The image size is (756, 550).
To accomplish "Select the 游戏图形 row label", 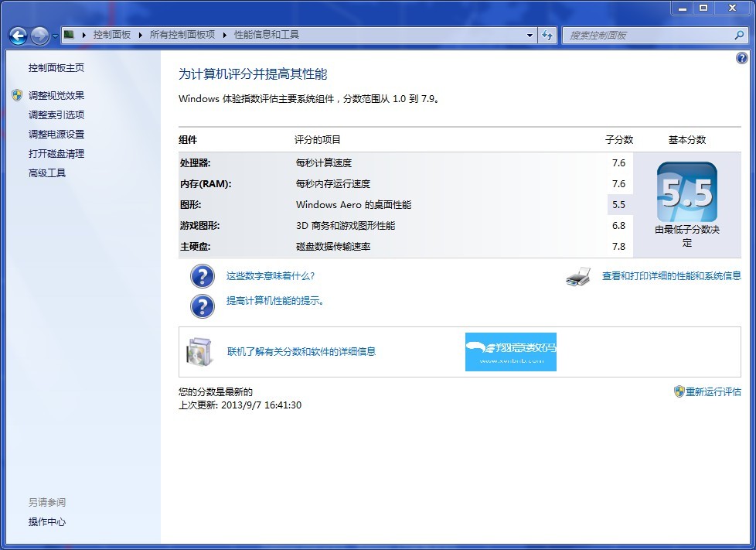I will (200, 226).
